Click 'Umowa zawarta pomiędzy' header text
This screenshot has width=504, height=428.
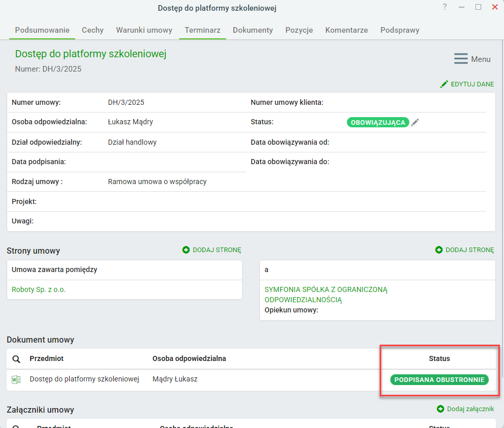pyautogui.click(x=54, y=269)
